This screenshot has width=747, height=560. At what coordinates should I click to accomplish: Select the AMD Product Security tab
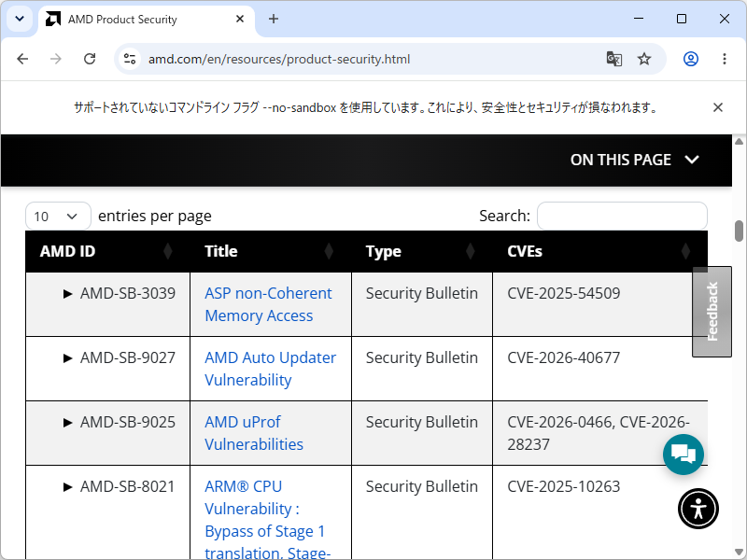click(147, 20)
